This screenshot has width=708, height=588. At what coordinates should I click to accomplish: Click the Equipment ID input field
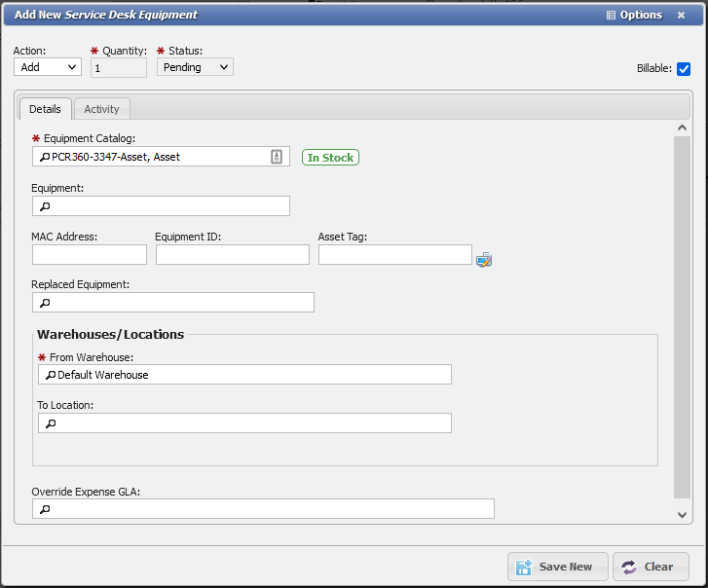coord(232,255)
